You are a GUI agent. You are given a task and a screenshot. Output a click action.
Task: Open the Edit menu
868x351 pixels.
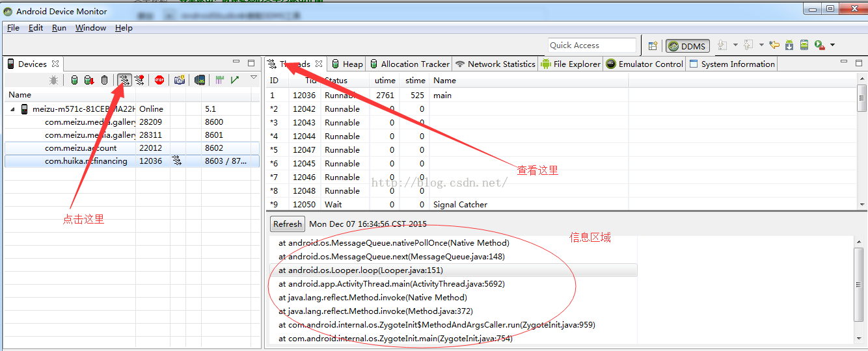[36, 28]
